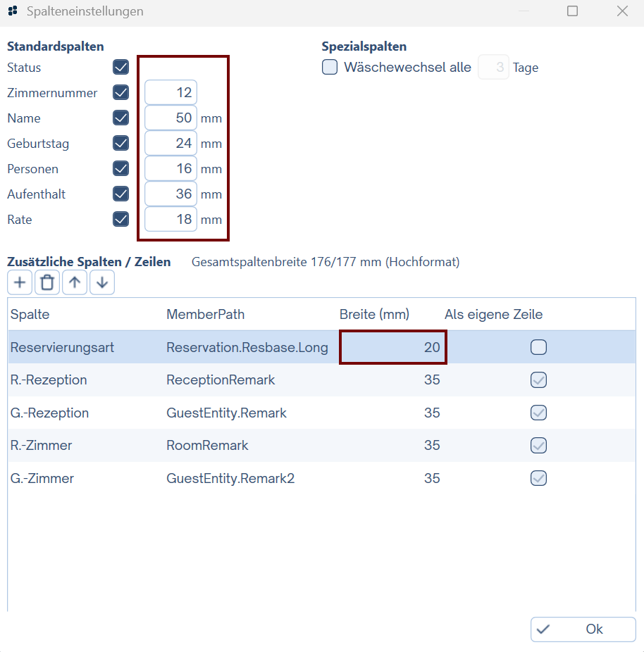The width and height of the screenshot is (644, 652).
Task: Edit the Aufenthalt width field
Action: tap(171, 194)
